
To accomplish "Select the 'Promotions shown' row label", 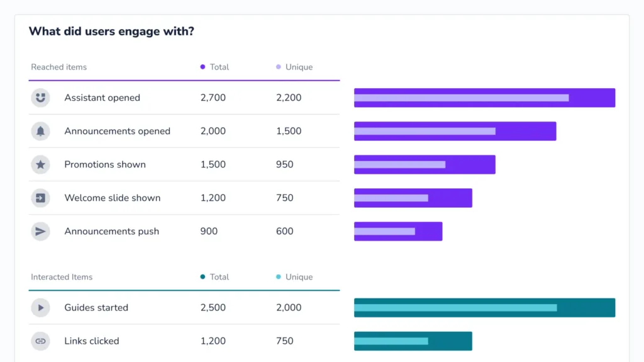I will (x=105, y=164).
